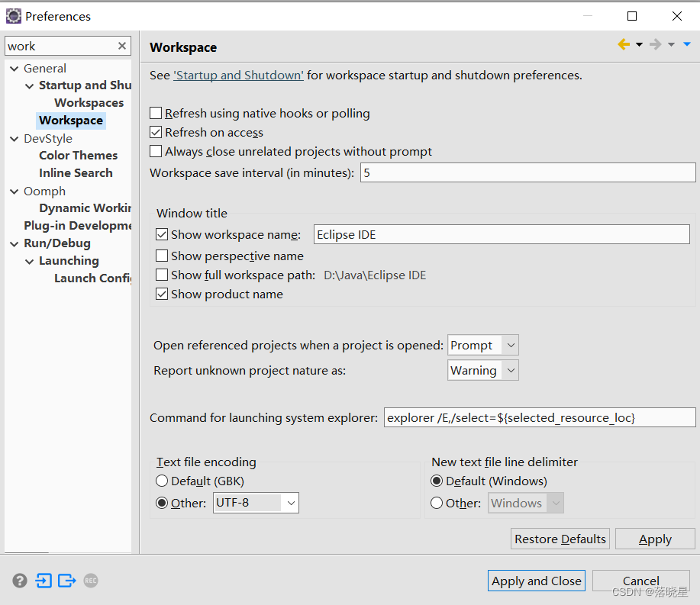Enable Refresh using native hooks or polling
The width and height of the screenshot is (700, 605).
156,113
